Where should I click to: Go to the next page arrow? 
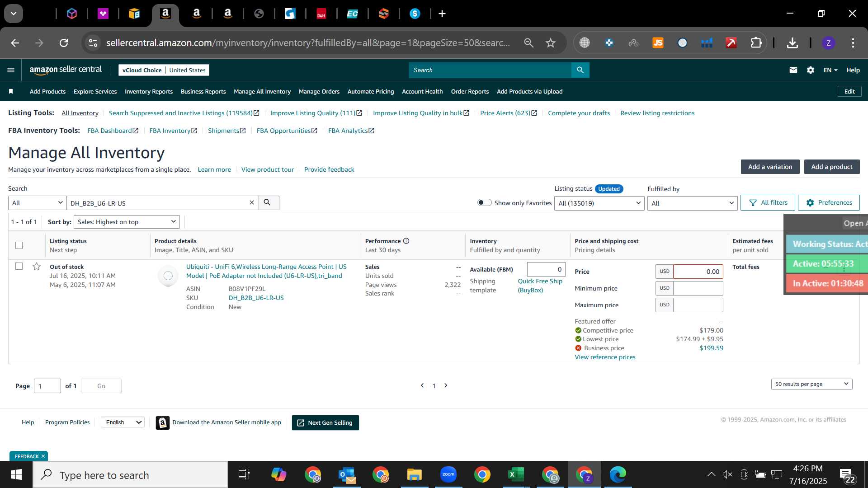446,385
